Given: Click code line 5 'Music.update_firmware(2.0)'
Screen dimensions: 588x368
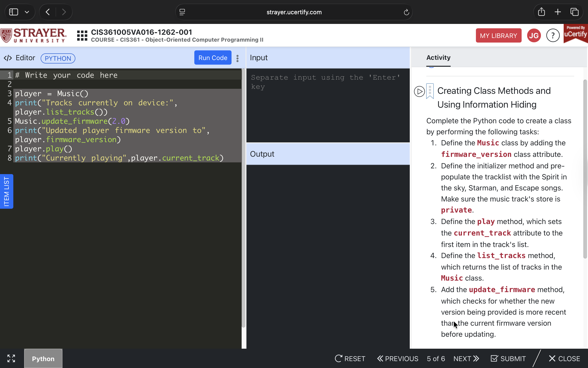Looking at the screenshot, I should tap(72, 121).
